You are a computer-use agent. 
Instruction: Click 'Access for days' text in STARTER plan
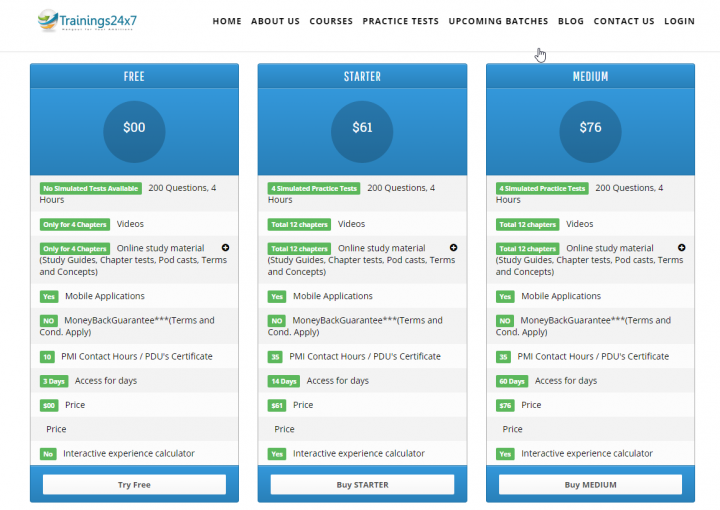point(338,381)
